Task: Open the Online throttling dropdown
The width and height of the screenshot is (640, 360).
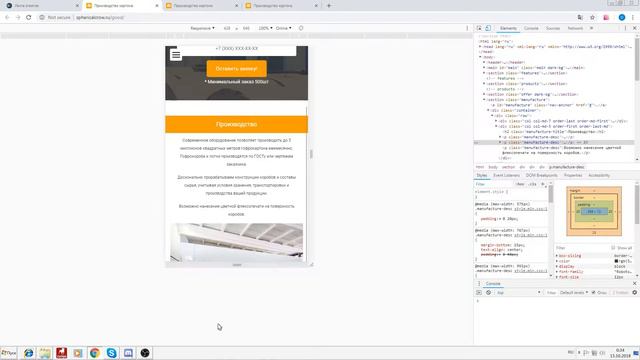Action: pyautogui.click(x=284, y=28)
